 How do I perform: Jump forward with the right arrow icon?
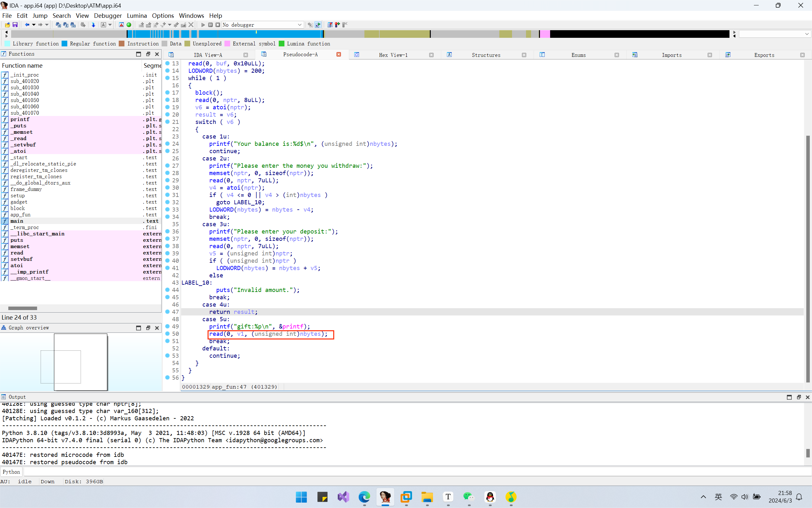tap(40, 25)
